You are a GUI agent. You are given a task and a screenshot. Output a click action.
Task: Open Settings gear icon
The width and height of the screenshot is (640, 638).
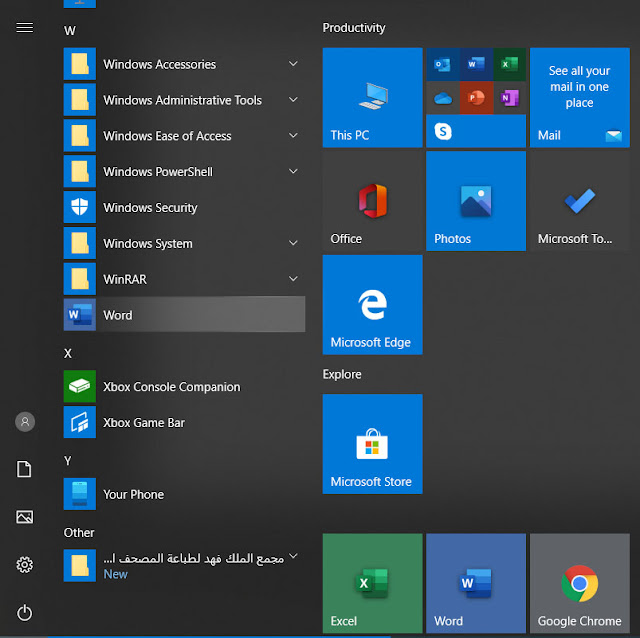[x=24, y=565]
